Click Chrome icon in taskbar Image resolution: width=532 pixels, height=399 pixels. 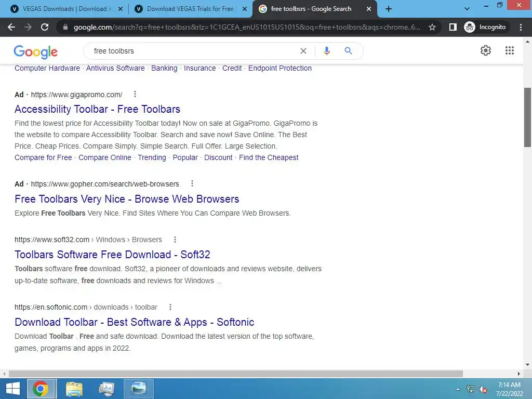click(x=41, y=389)
